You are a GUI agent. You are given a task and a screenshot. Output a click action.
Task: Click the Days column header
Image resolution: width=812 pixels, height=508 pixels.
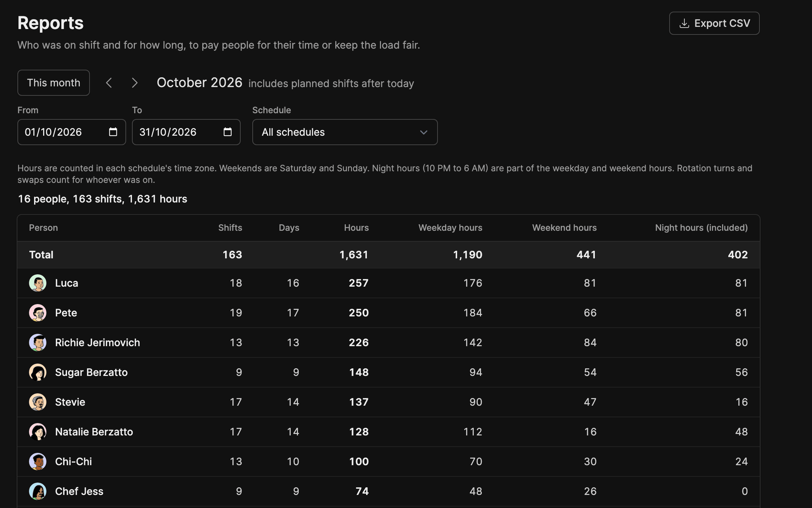(x=289, y=228)
